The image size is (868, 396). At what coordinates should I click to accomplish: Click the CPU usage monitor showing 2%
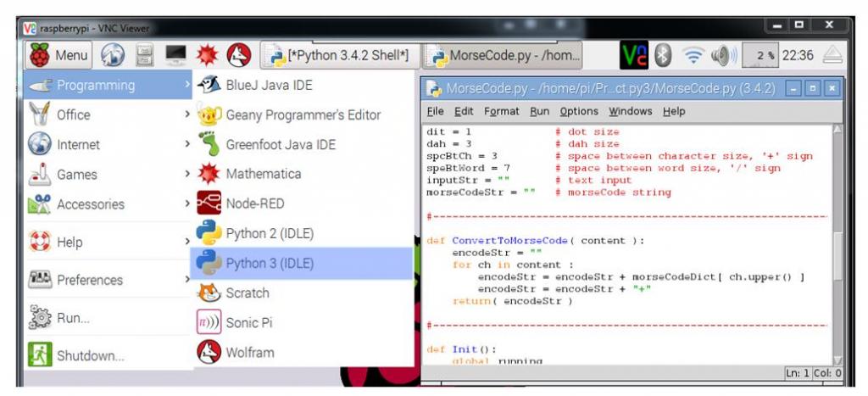[759, 55]
